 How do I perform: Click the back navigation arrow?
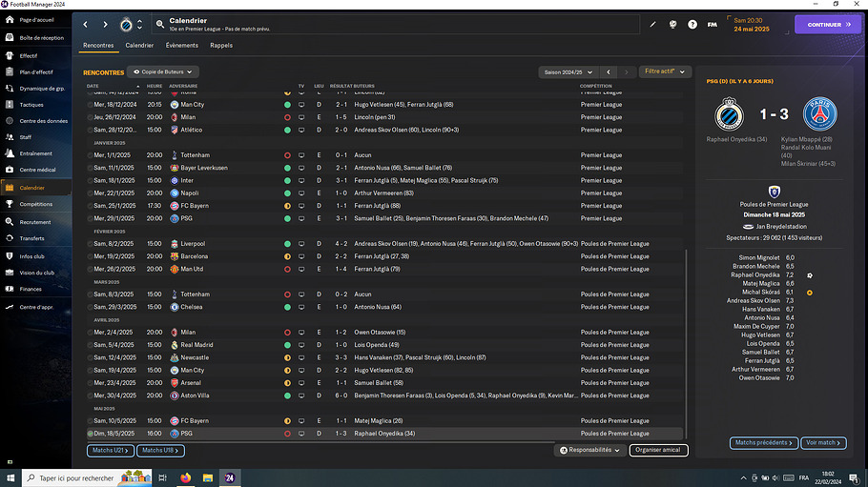(85, 24)
